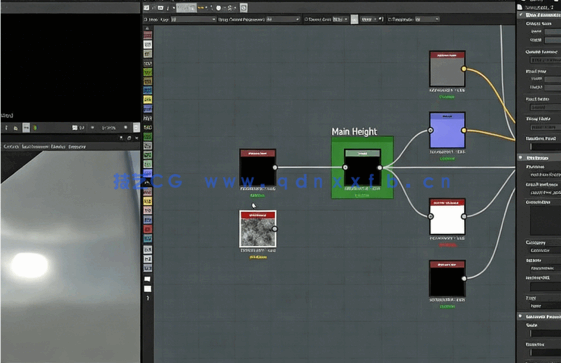Open the Graph Output Parameters dropdown
This screenshot has height=363, width=561.
(x=283, y=19)
